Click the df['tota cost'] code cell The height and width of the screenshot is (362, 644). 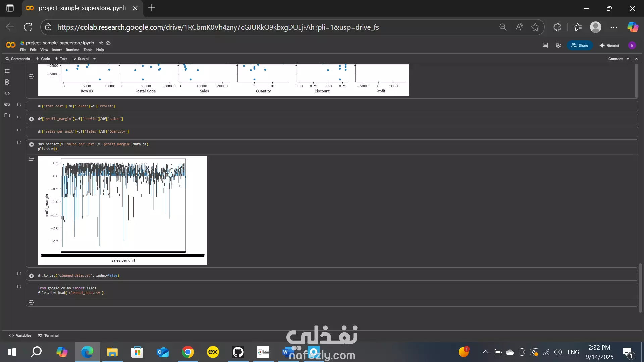click(x=332, y=106)
